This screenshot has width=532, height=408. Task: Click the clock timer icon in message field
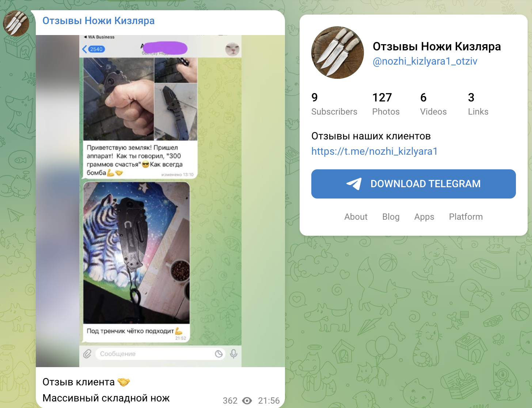(x=218, y=354)
